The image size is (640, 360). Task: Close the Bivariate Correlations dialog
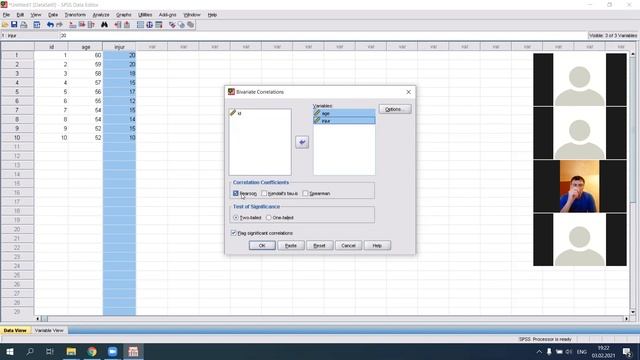(409, 92)
